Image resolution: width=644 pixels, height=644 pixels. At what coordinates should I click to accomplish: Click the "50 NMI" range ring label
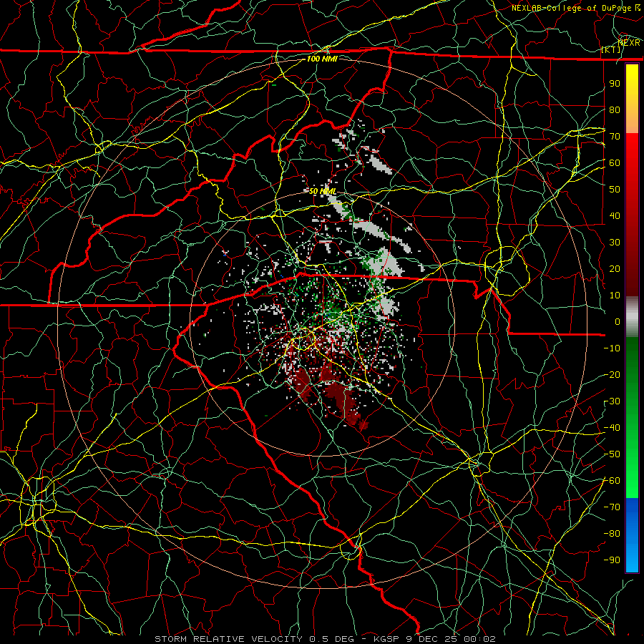pos(323,191)
